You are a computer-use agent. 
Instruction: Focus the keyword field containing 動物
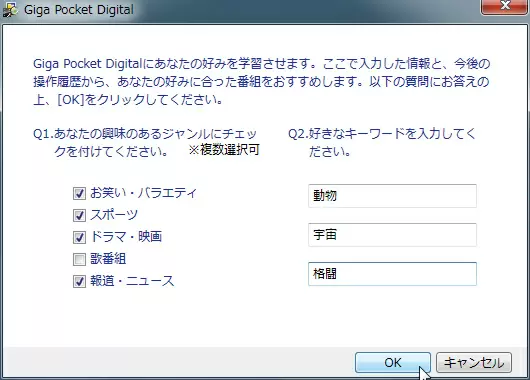[x=392, y=196]
